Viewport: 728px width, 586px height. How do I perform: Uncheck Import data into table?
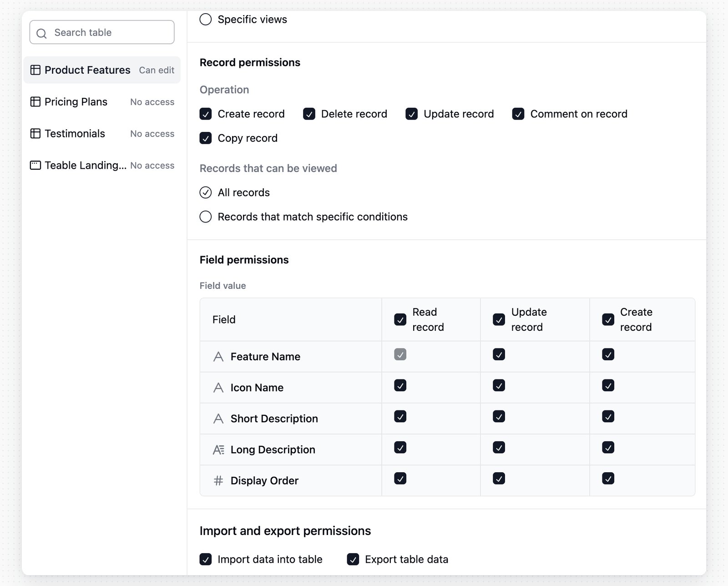[206, 559]
